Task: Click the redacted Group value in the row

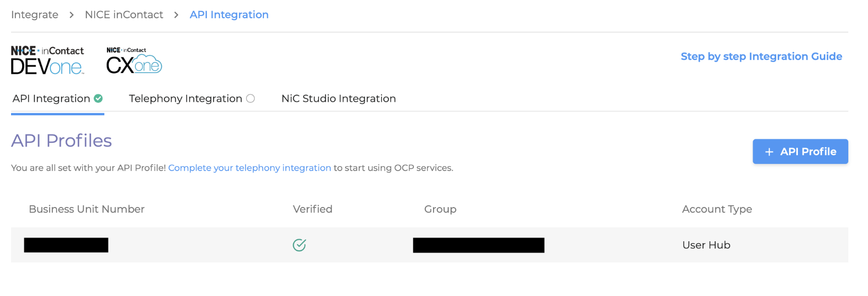Action: [478, 245]
